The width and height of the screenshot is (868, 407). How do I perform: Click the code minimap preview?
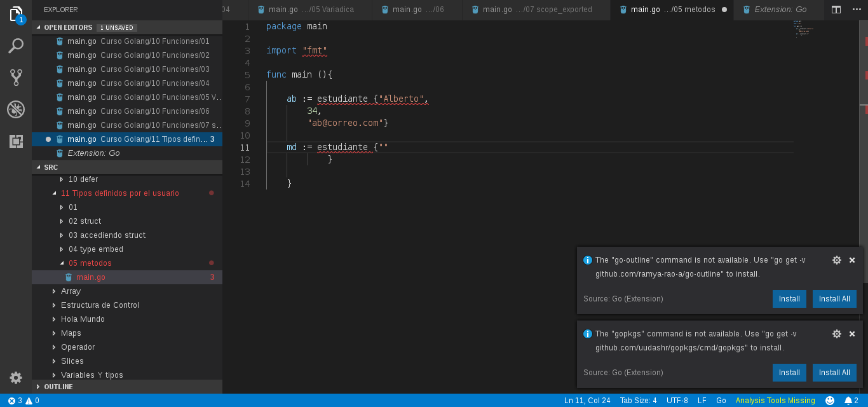point(804,29)
